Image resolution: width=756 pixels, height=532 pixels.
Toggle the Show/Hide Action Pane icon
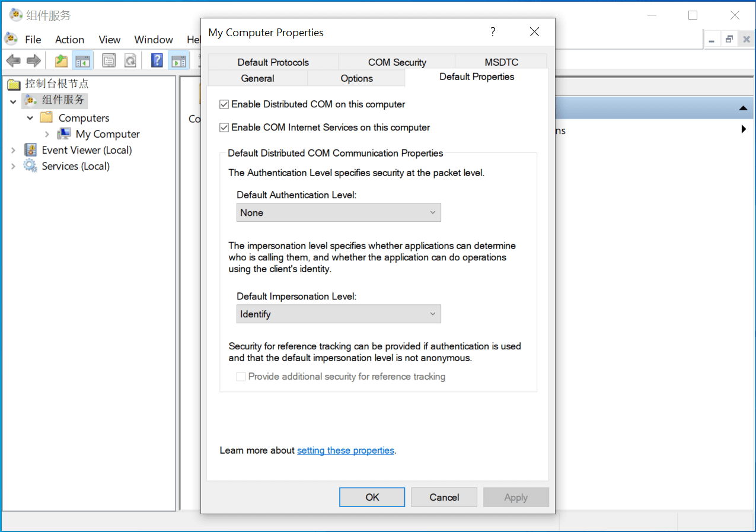[178, 60]
